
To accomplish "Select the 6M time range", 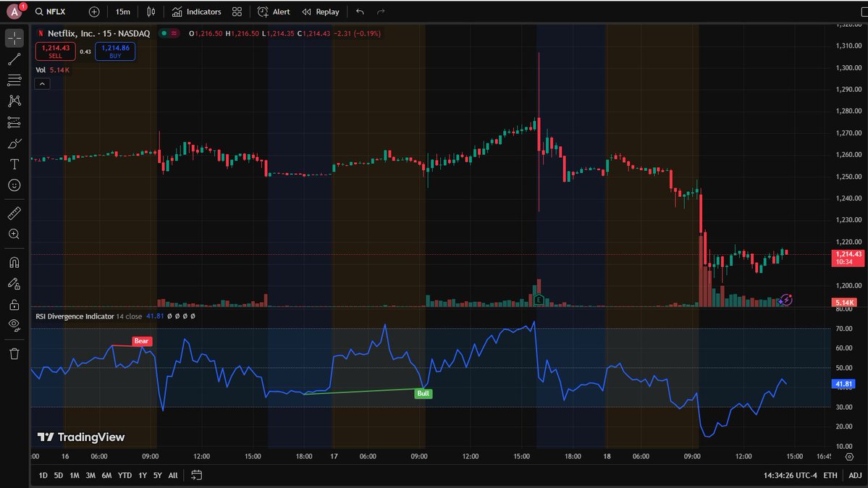I will click(107, 475).
